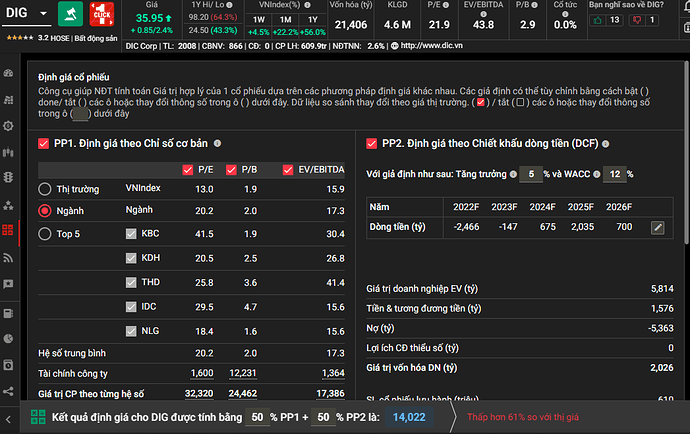
Task: Select the Top 5 radio button
Action: [45, 233]
